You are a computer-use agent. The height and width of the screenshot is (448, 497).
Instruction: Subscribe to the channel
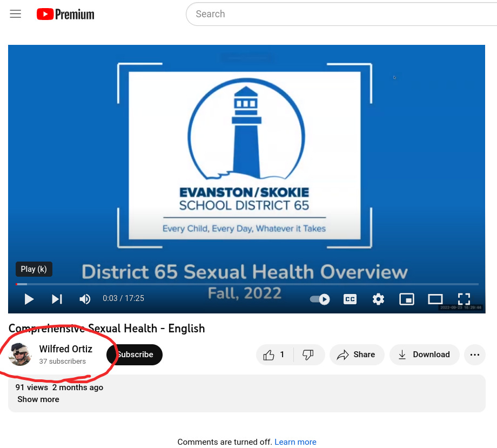(135, 355)
